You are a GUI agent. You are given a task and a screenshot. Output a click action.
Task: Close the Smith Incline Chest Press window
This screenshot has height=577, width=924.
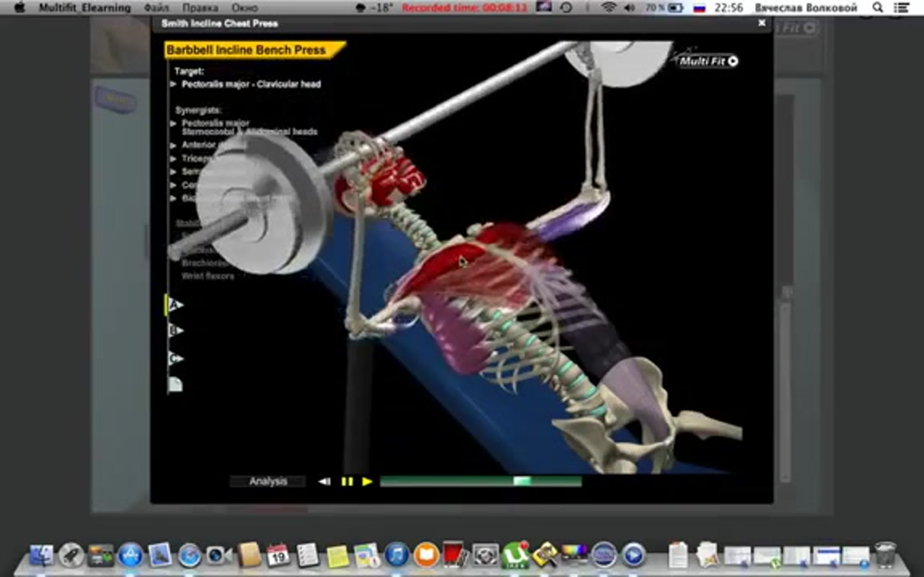pos(761,23)
